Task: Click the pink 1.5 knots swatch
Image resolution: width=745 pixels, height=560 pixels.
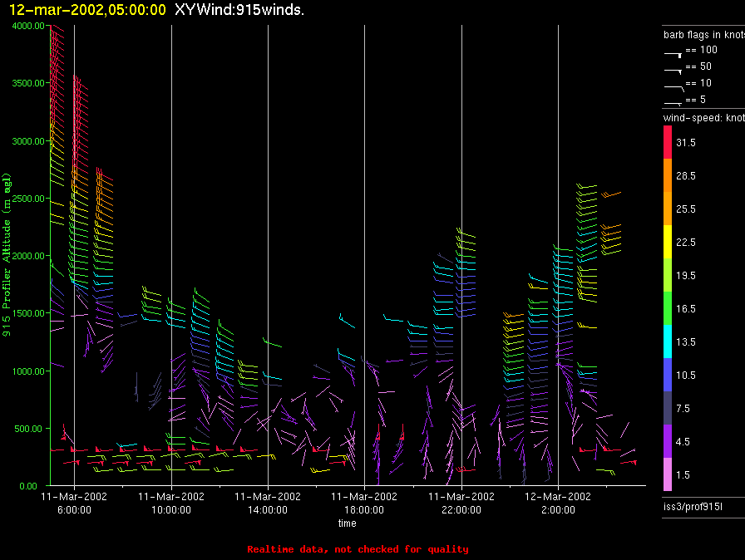Action: click(x=668, y=474)
